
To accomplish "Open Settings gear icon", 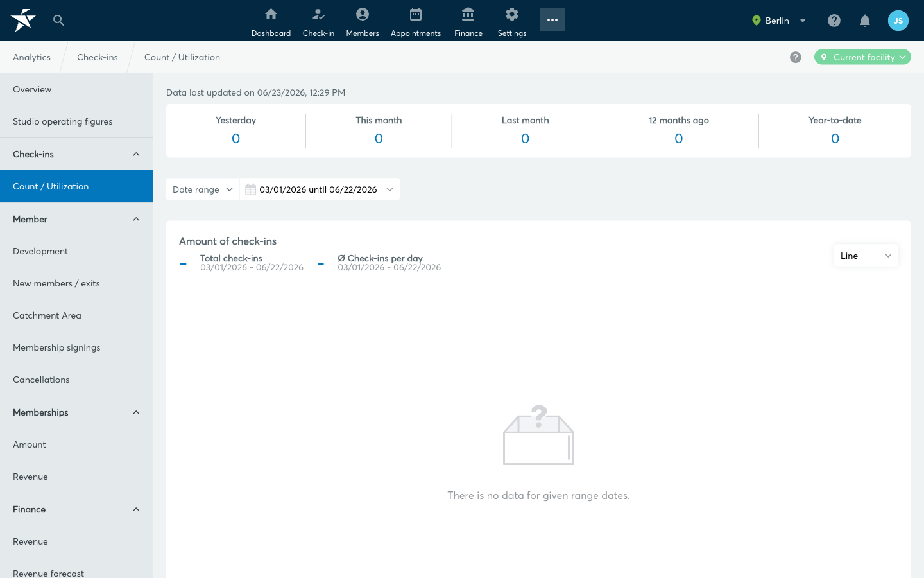I will [x=512, y=14].
